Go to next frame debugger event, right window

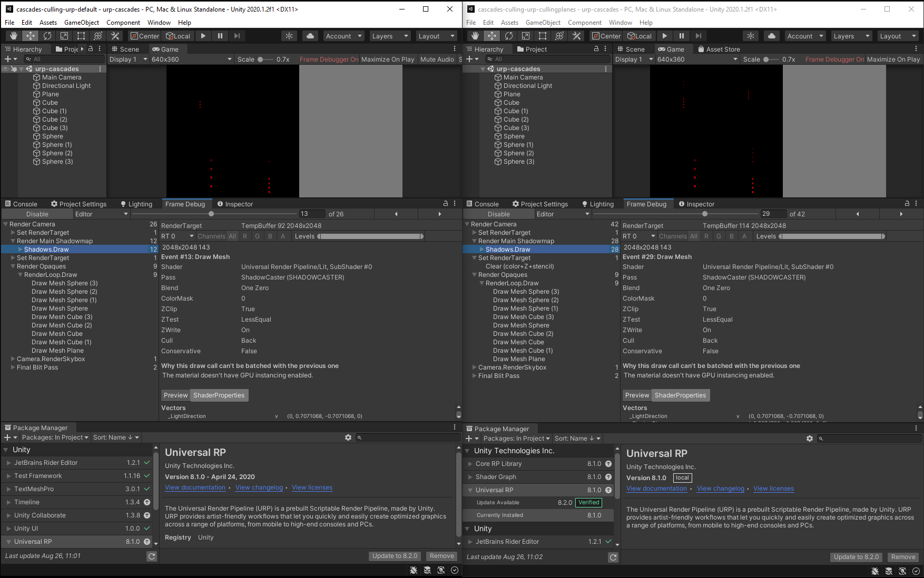(901, 214)
